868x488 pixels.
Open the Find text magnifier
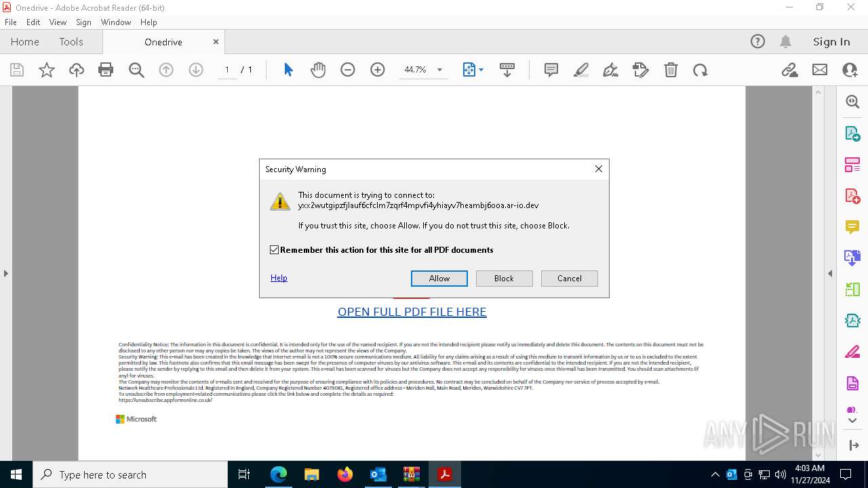pos(136,70)
